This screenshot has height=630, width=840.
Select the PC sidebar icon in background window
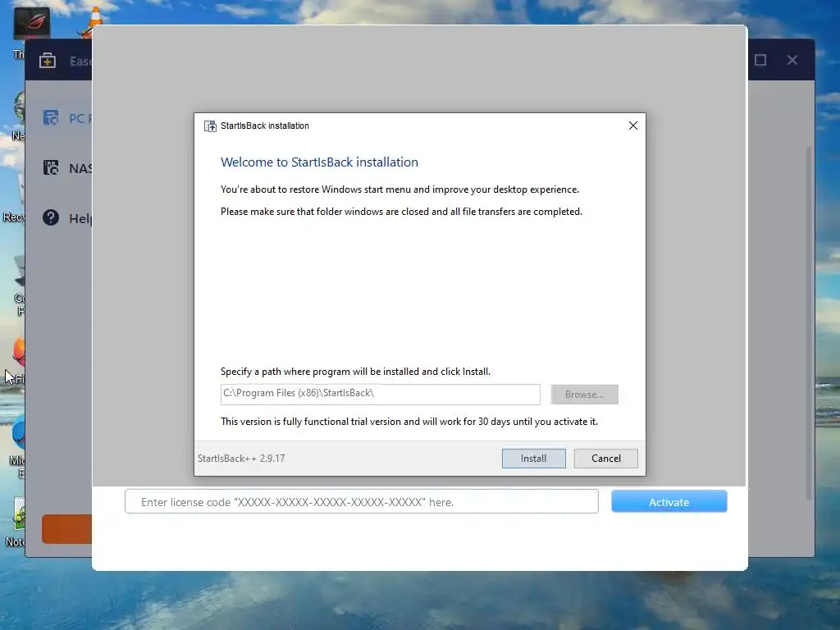tap(51, 117)
